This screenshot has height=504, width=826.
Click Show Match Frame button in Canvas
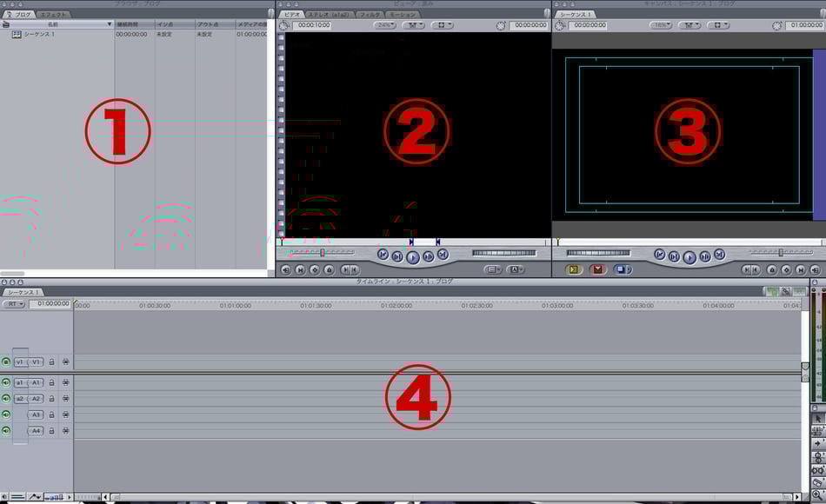[815, 269]
